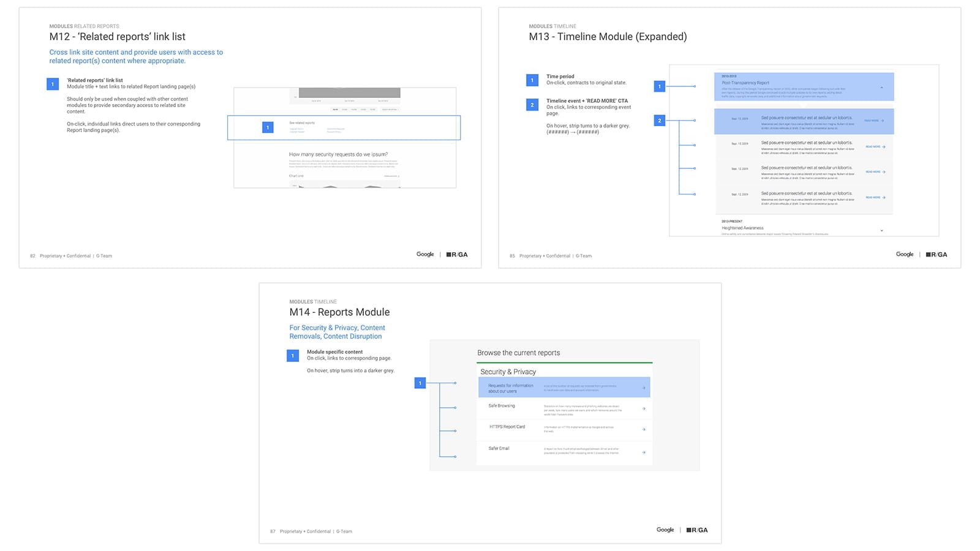This screenshot has width=980, height=551.
Task: Click the blue number 1 badge inside the related reports box
Action: tap(268, 127)
